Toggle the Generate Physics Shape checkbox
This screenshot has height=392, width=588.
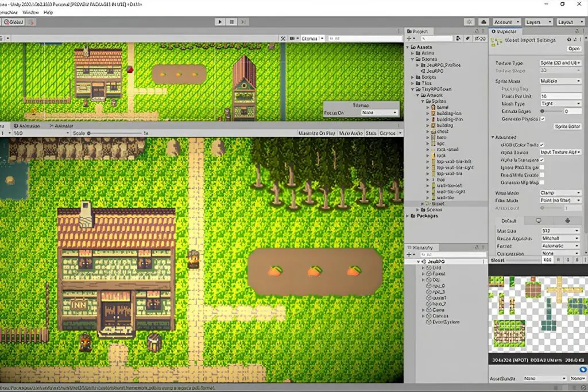pyautogui.click(x=543, y=118)
